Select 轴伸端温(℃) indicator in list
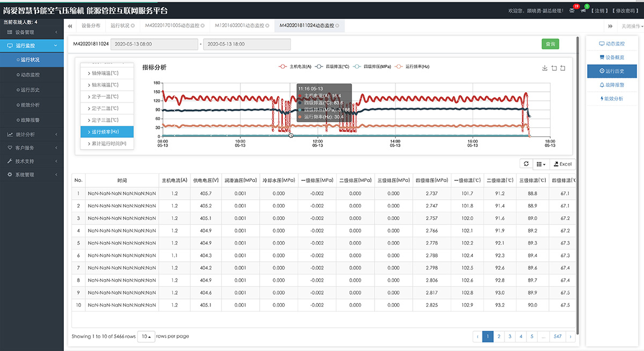The image size is (644, 351). coord(107,73)
